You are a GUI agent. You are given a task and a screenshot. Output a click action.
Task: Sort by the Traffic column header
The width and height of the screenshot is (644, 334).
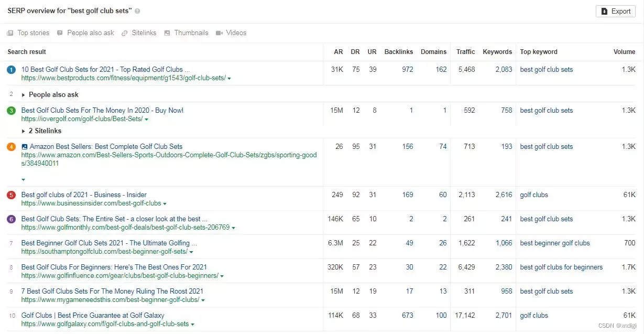pyautogui.click(x=465, y=52)
